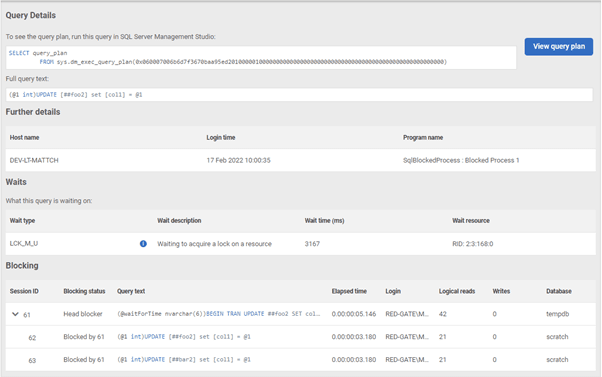Select blocked session 62 row
This screenshot has height=377, width=602.
point(301,337)
